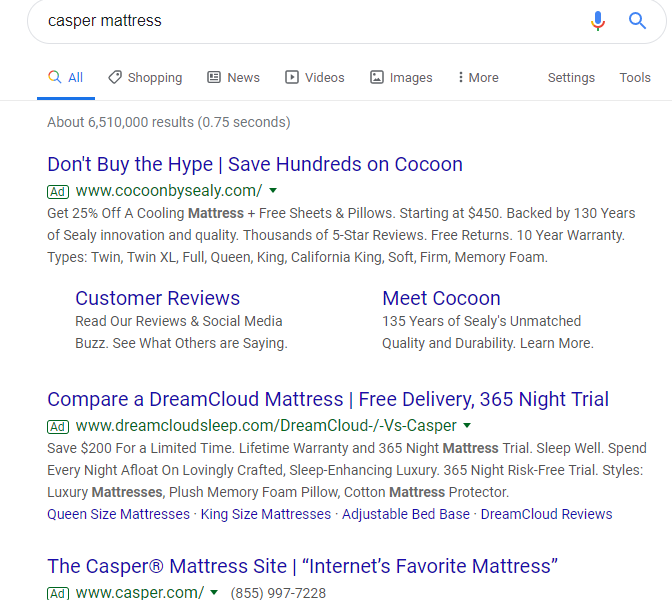Image resolution: width=672 pixels, height=600 pixels.
Task: Open the Don't Buy the Hype Cocoon ad
Action: (x=255, y=165)
